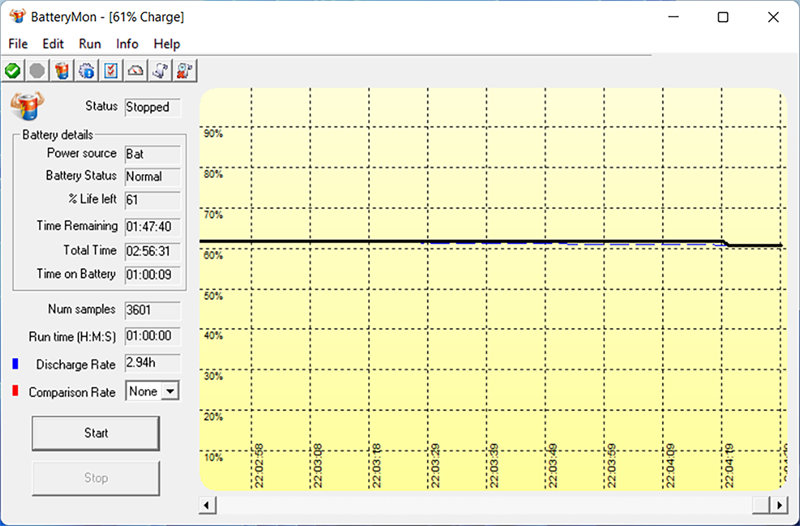Close the BatteryMon window

(x=773, y=17)
